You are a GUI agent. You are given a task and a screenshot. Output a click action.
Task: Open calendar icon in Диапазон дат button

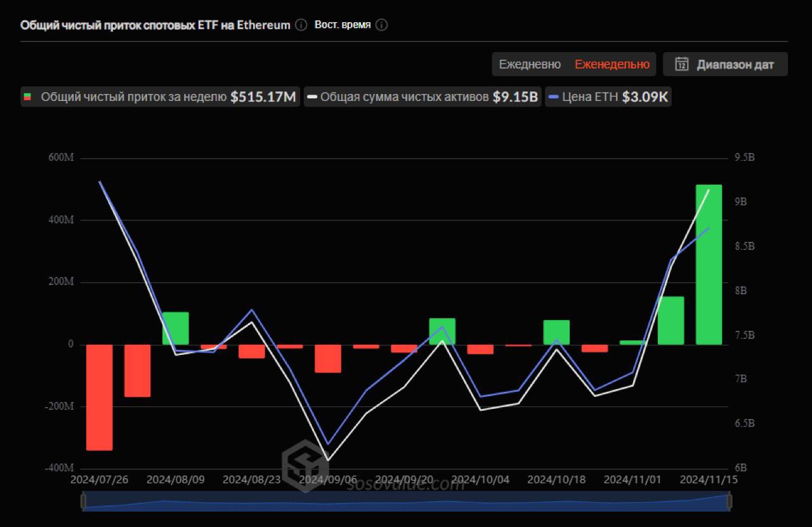click(682, 64)
